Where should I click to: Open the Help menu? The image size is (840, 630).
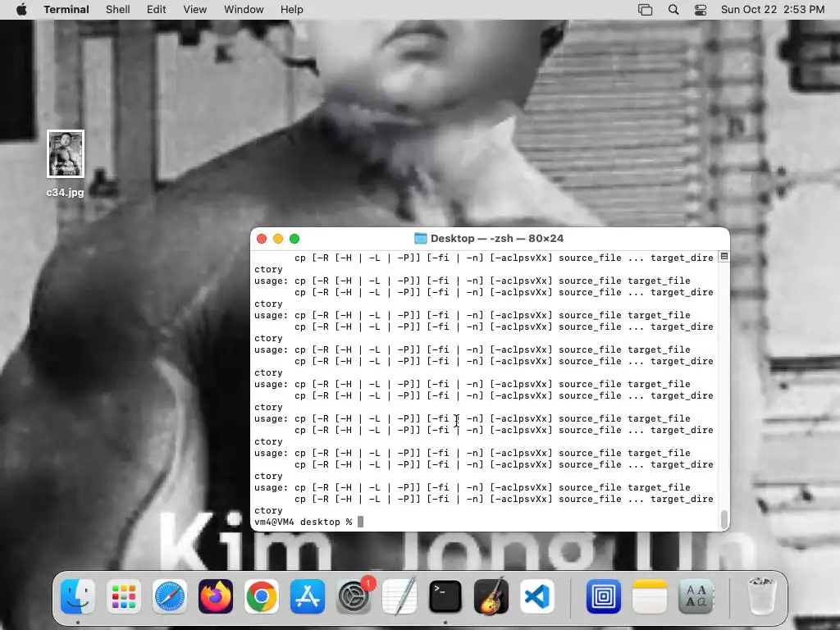292,10
